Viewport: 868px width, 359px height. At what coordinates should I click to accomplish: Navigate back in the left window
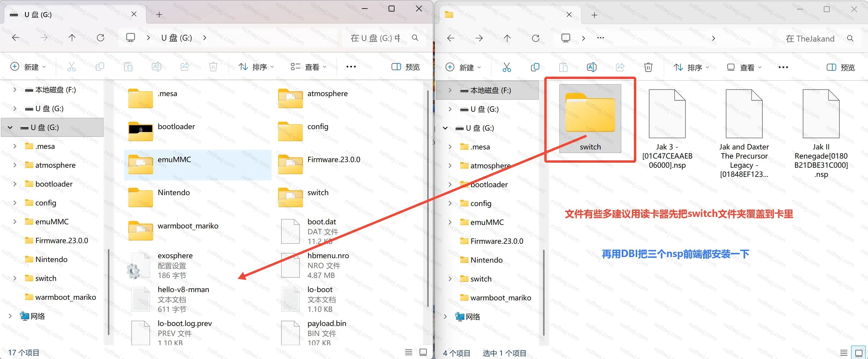(x=16, y=38)
